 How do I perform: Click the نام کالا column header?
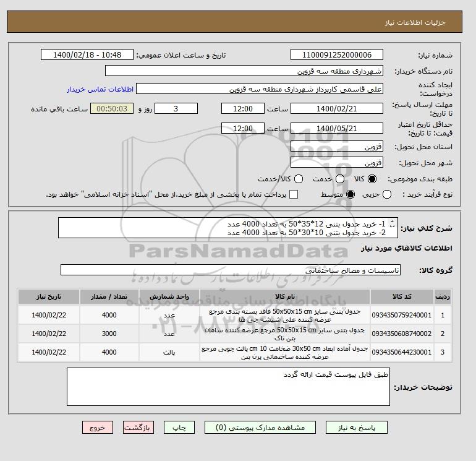pos(285,296)
